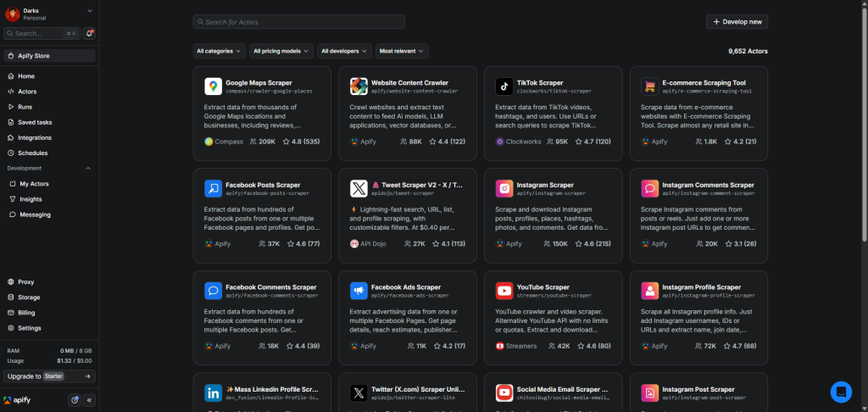Open the All categories dropdown
868x412 pixels.
coord(220,51)
